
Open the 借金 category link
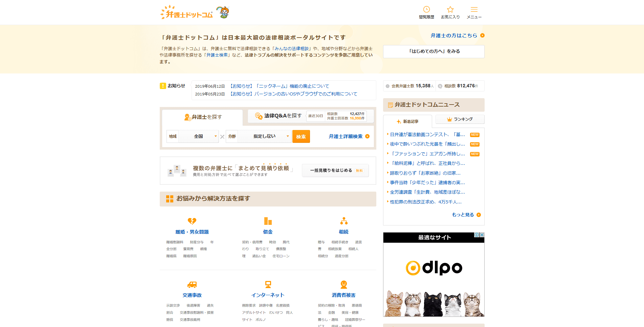coord(268,232)
